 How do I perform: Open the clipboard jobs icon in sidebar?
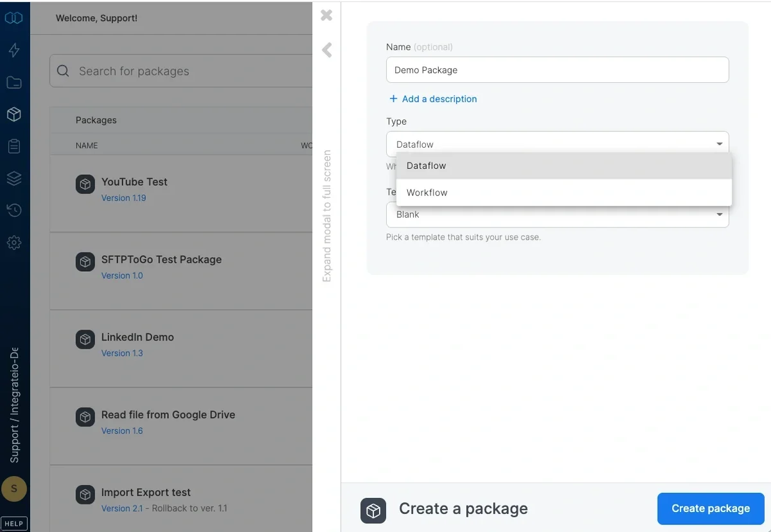(14, 146)
